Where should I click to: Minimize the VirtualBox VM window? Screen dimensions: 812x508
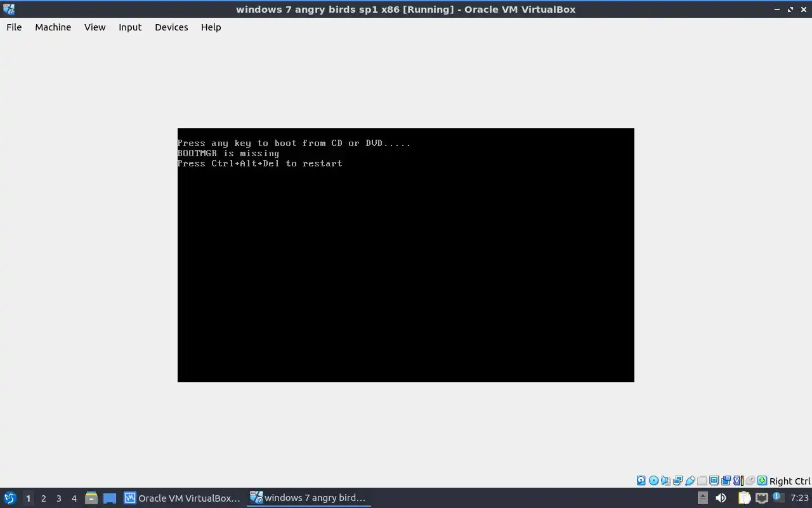click(x=778, y=10)
